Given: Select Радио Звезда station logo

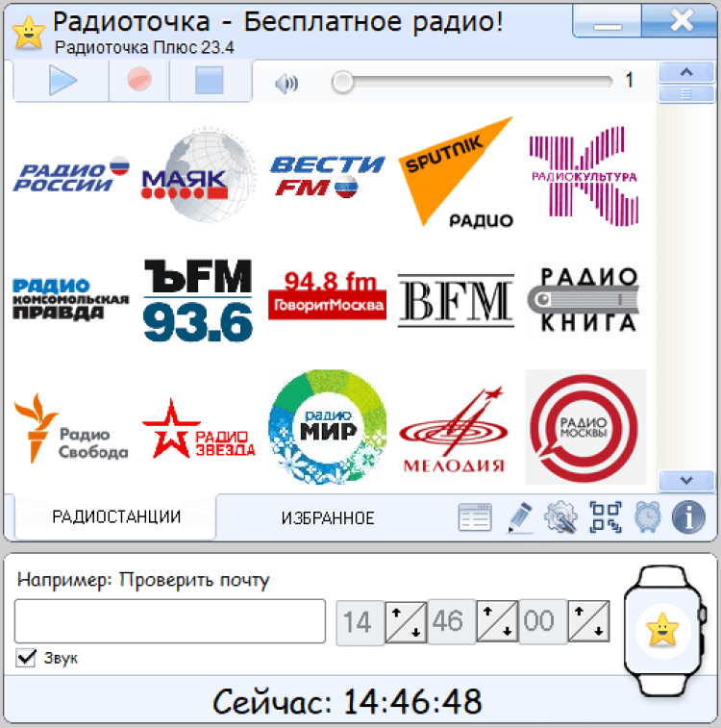Looking at the screenshot, I should point(199,429).
